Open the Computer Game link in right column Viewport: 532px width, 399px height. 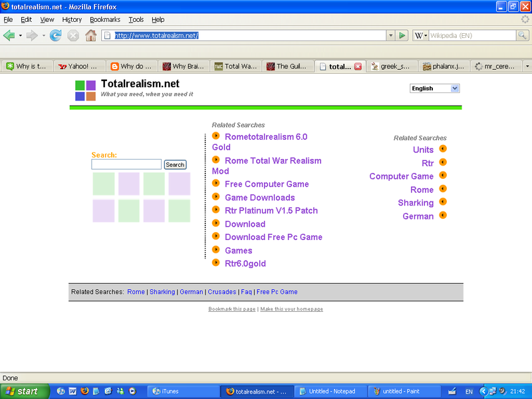click(402, 176)
